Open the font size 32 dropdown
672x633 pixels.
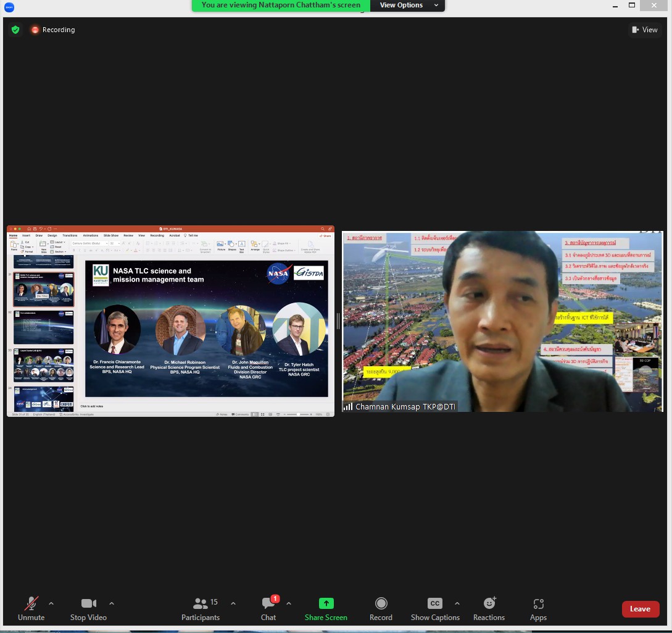click(114, 243)
